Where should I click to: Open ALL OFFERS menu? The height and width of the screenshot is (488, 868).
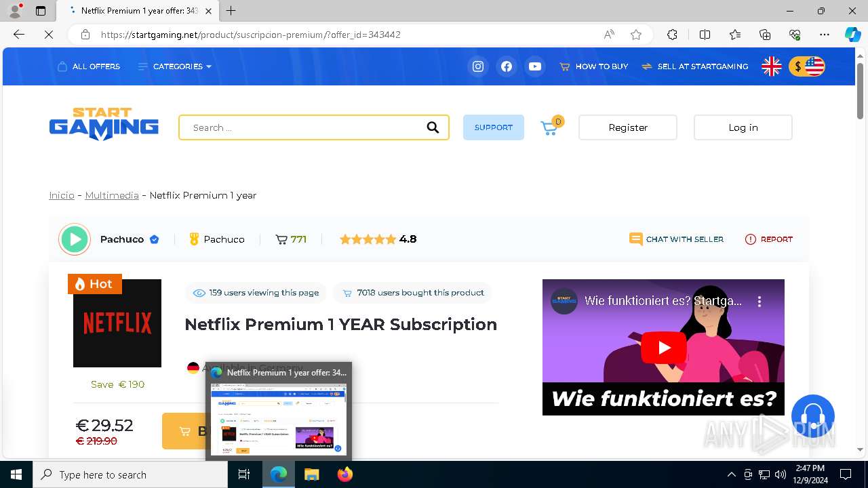point(89,66)
